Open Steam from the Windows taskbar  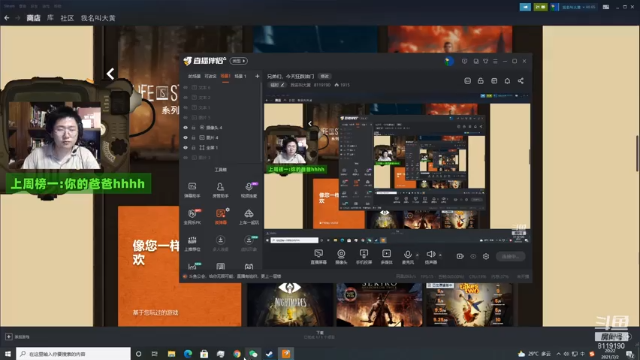[269, 353]
